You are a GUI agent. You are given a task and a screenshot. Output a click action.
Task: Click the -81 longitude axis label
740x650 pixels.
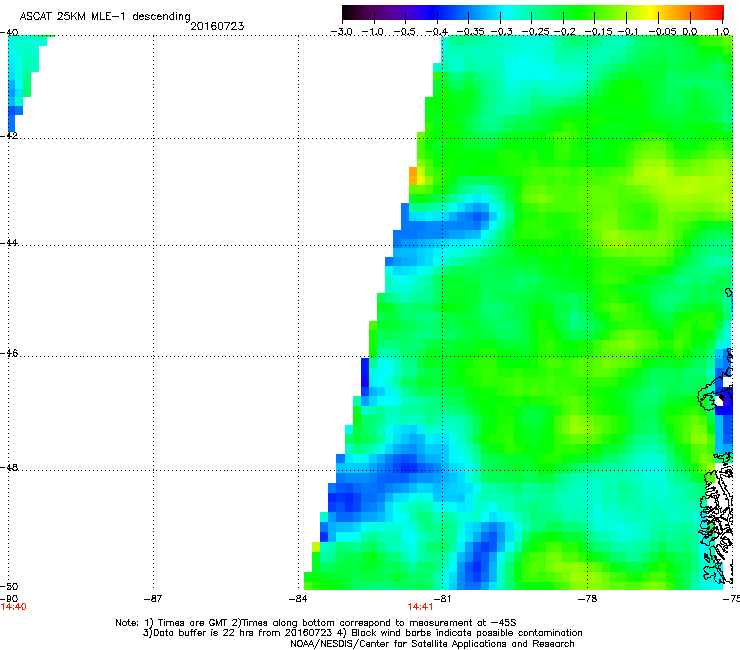pyautogui.click(x=442, y=599)
